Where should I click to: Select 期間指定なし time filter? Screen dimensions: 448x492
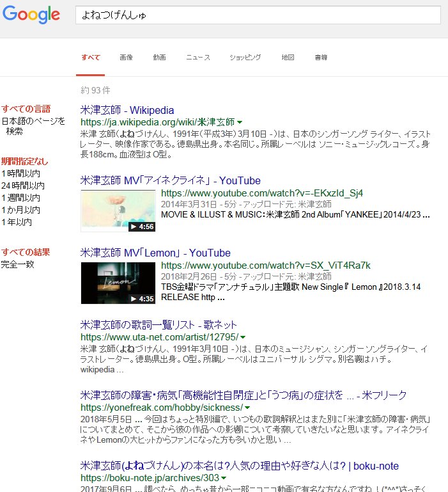25,161
